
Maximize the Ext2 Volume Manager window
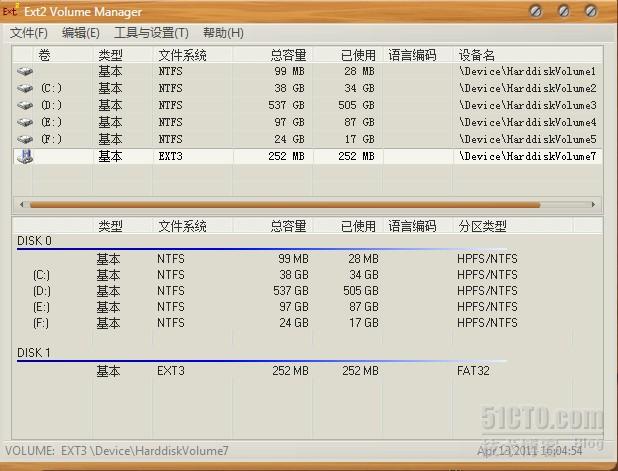564,11
